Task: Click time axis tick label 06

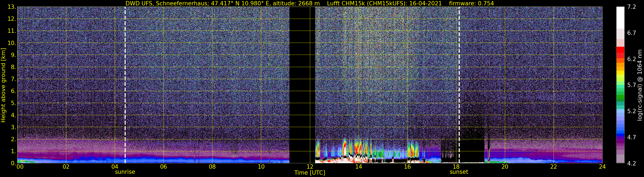Action: (164, 167)
